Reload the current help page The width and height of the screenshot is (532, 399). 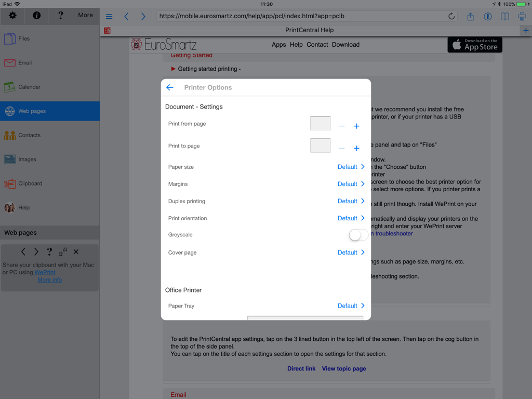point(451,16)
